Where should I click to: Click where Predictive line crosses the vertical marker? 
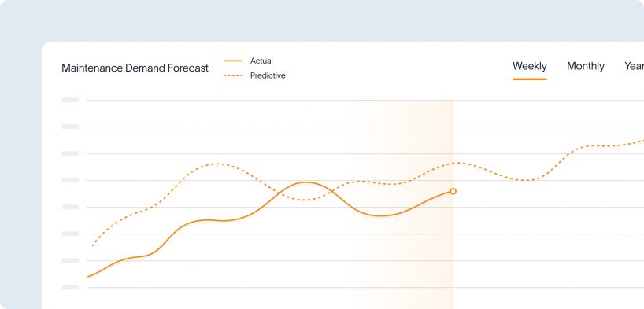click(453, 163)
